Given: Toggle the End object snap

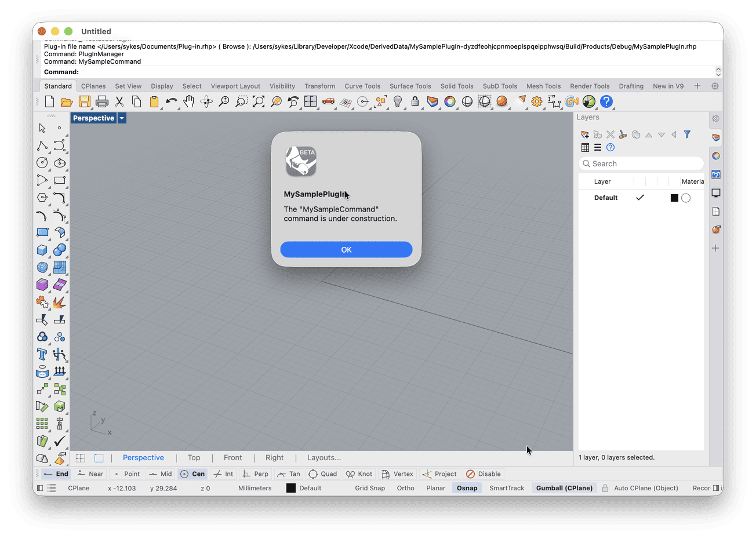Looking at the screenshot, I should pos(56,474).
